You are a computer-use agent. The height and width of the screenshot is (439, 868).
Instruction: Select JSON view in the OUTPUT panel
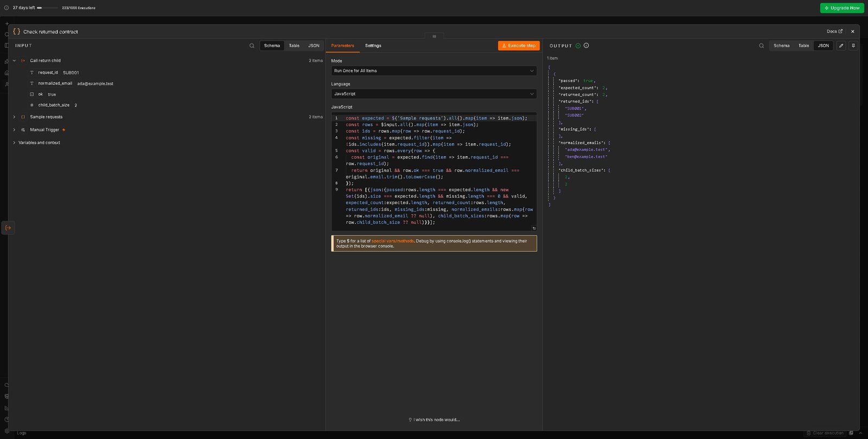823,46
